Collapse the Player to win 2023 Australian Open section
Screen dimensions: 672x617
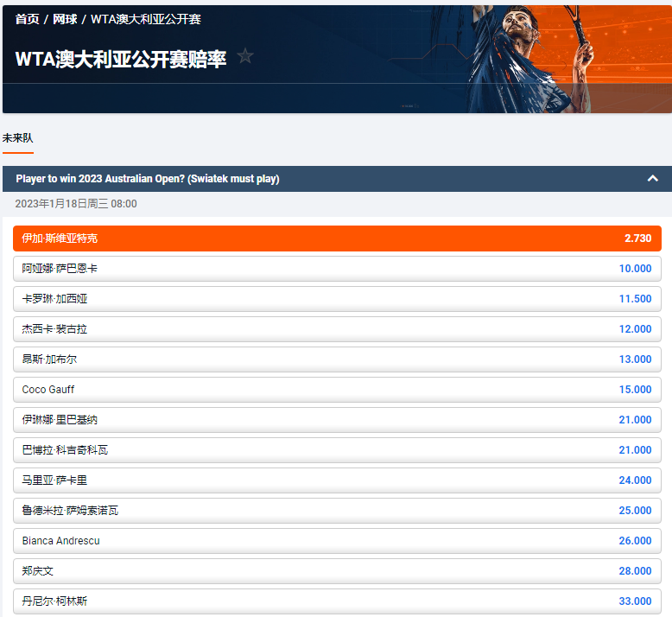652,179
